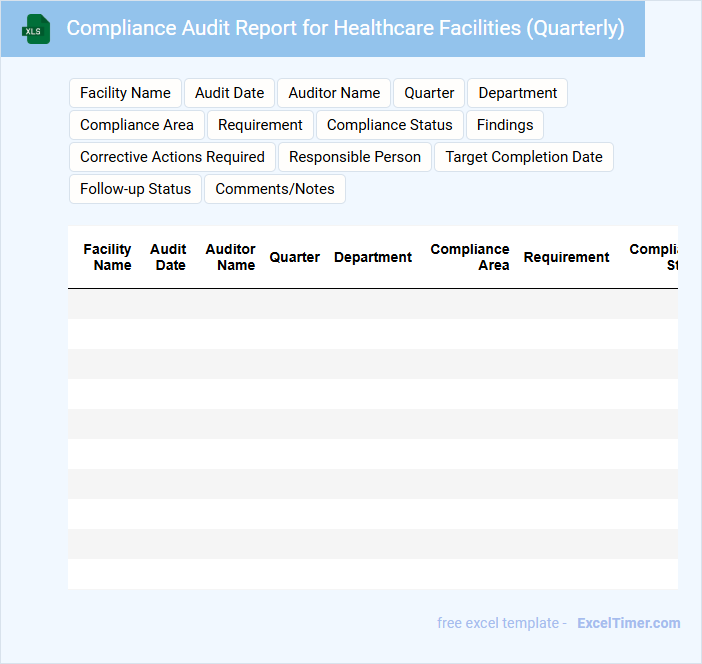This screenshot has width=702, height=664.
Task: Select the Audit Date tag
Action: click(x=229, y=93)
